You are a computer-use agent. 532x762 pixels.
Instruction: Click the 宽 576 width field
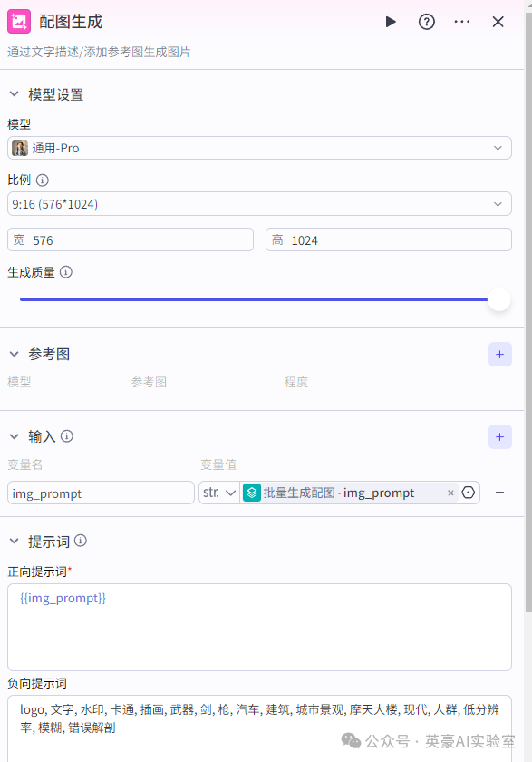[131, 239]
